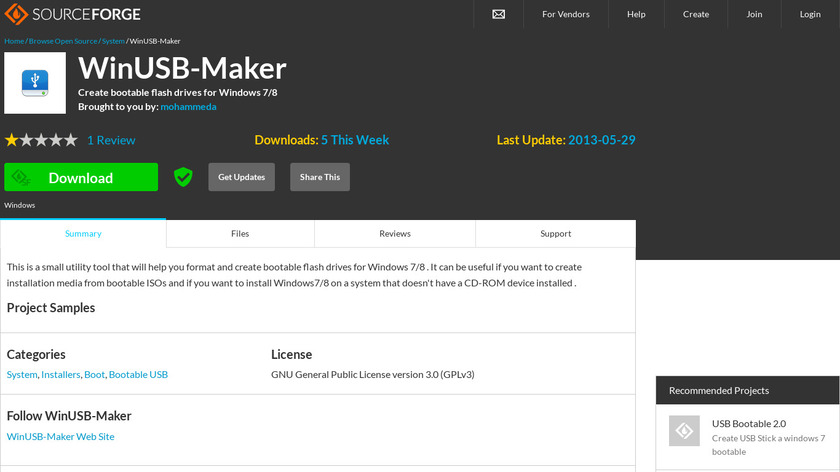The image size is (840, 472).
Task: Switch to the Support tab
Action: tap(556, 234)
